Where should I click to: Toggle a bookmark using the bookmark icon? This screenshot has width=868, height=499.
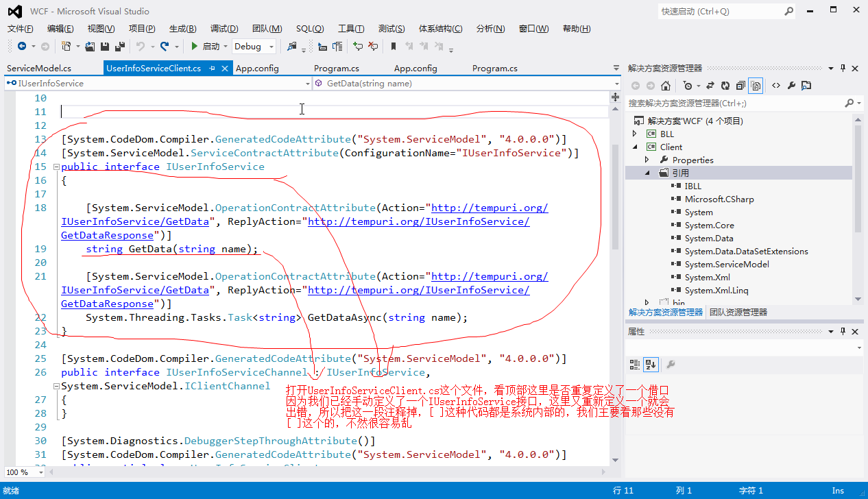click(x=394, y=46)
